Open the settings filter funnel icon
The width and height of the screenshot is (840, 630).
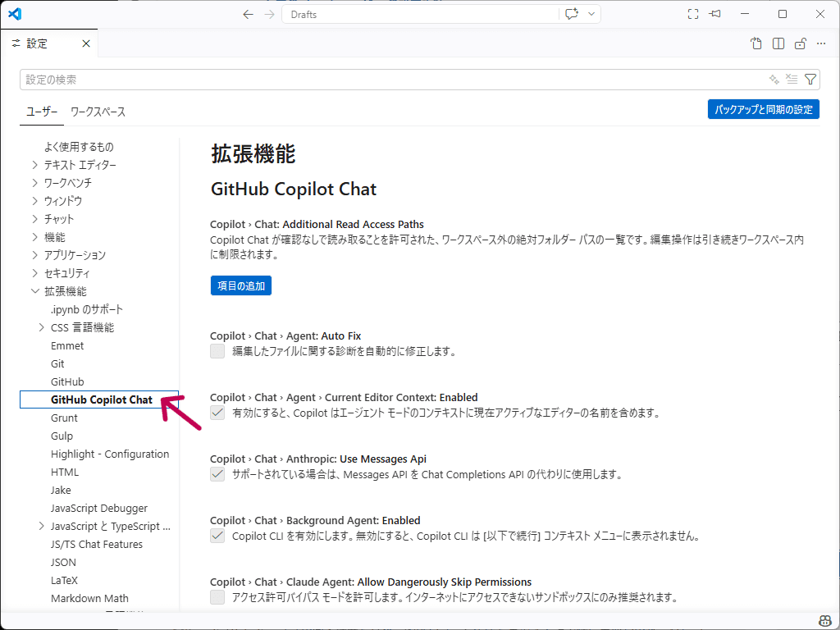click(x=810, y=80)
